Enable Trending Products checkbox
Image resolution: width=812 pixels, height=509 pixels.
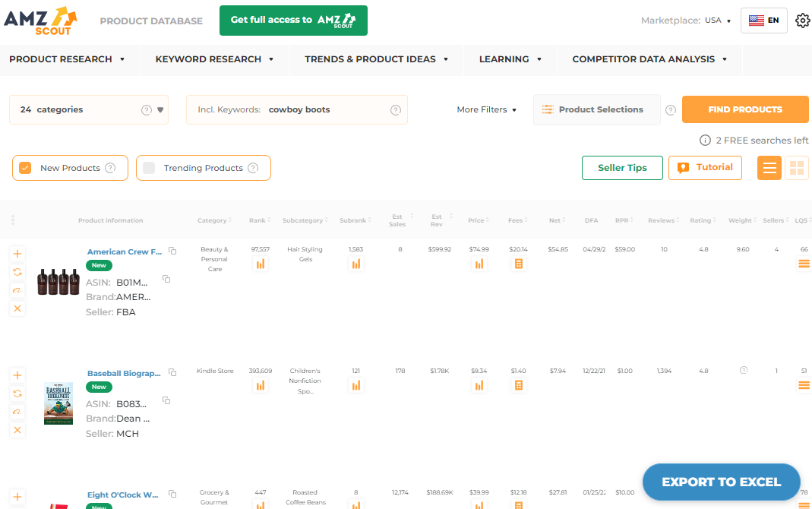click(149, 168)
